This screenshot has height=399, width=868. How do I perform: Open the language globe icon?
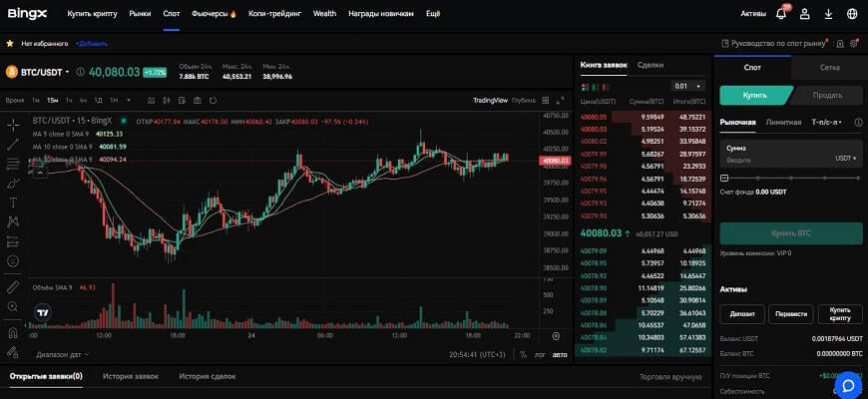click(x=851, y=14)
